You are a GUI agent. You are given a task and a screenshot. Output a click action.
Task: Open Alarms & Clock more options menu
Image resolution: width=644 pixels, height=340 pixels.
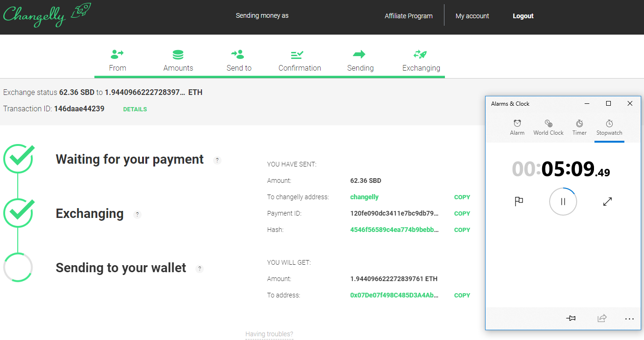pos(630,319)
